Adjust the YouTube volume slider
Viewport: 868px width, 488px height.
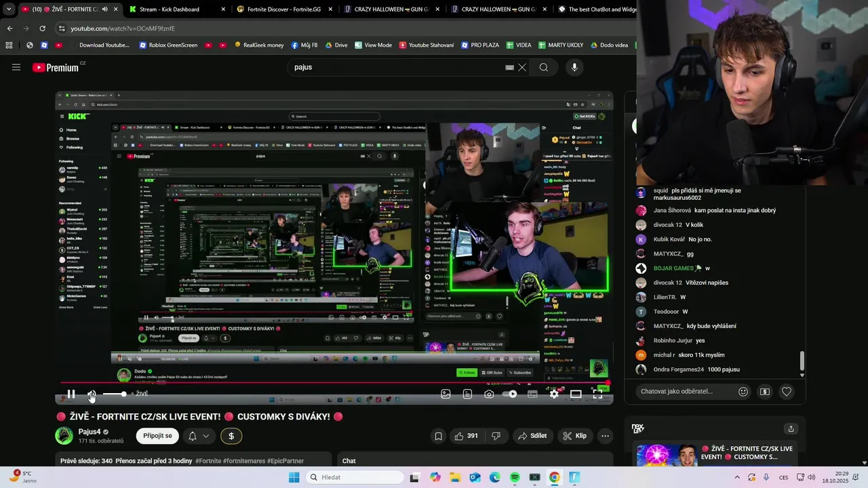115,394
